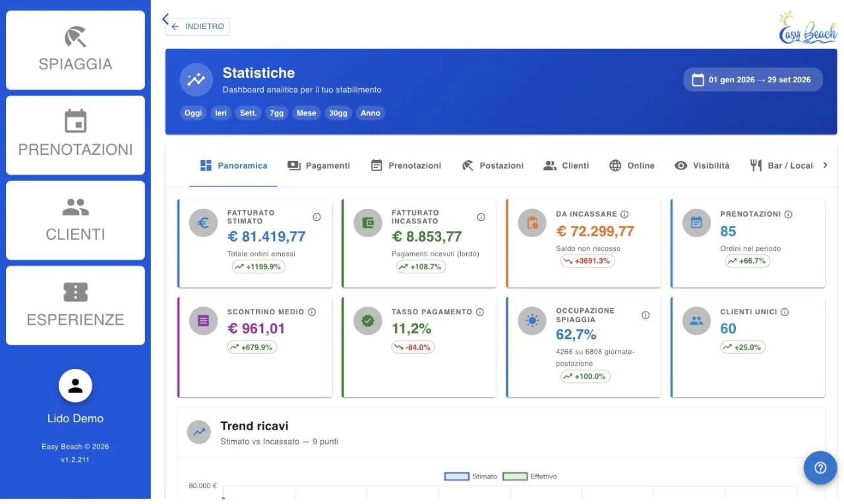Open the Spiaggia umbrella section
Image resolution: width=844 pixels, height=504 pixels.
75,50
